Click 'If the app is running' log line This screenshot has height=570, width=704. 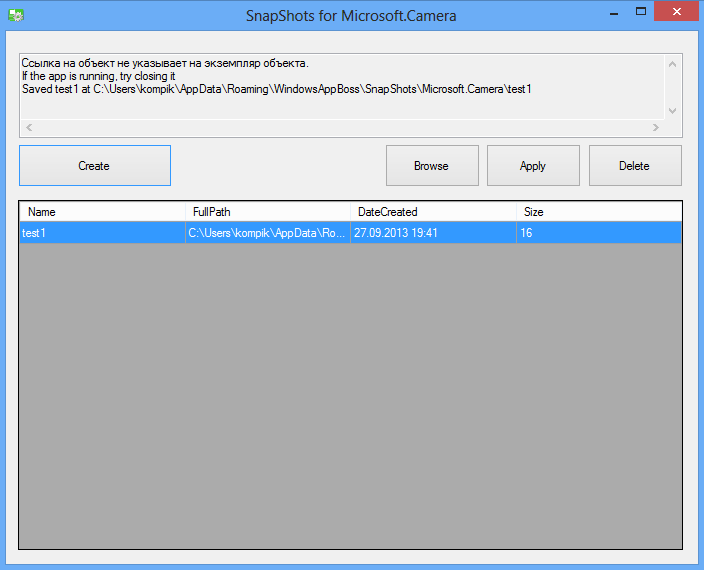98,76
